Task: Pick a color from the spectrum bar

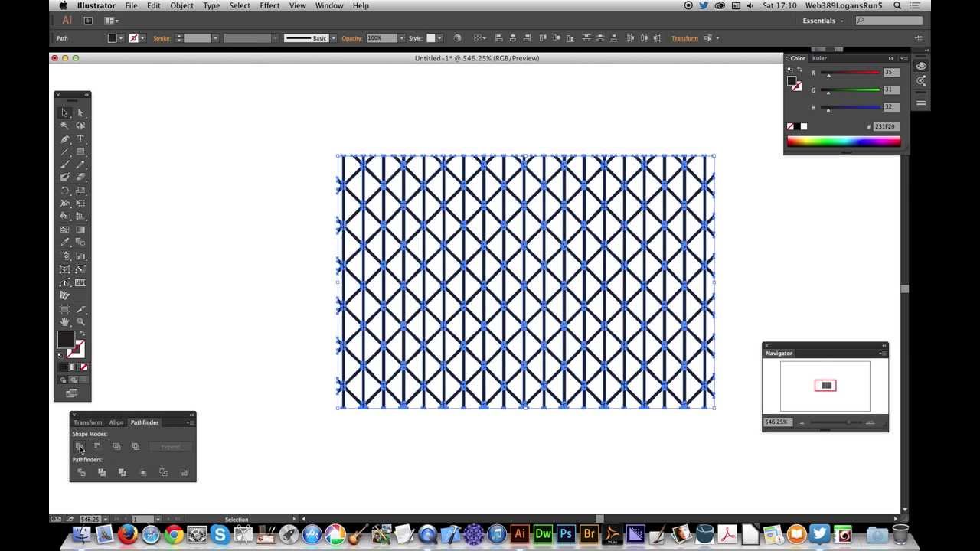Action: [x=844, y=141]
